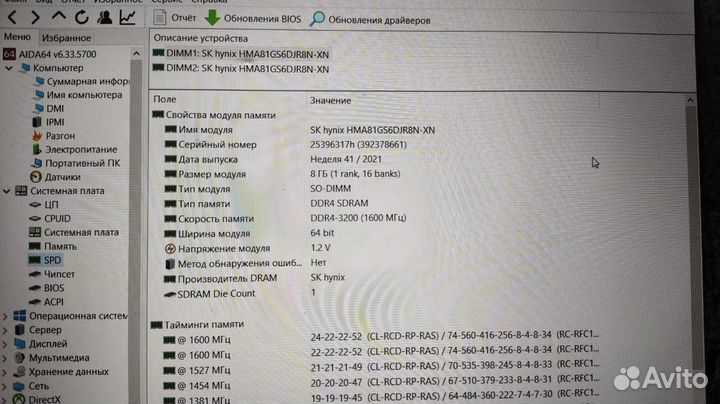Expand the Сервер tree branch
This screenshot has width=720, height=404.
click(5, 330)
